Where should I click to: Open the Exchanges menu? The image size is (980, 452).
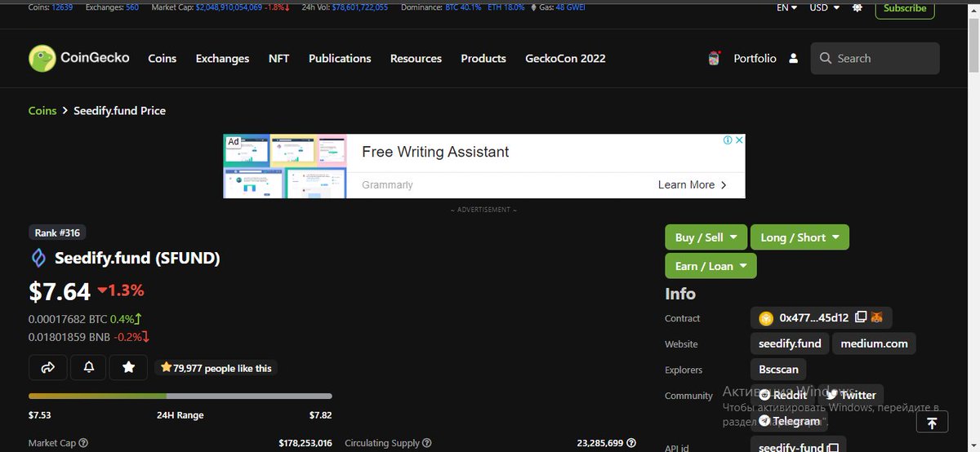[x=222, y=59]
